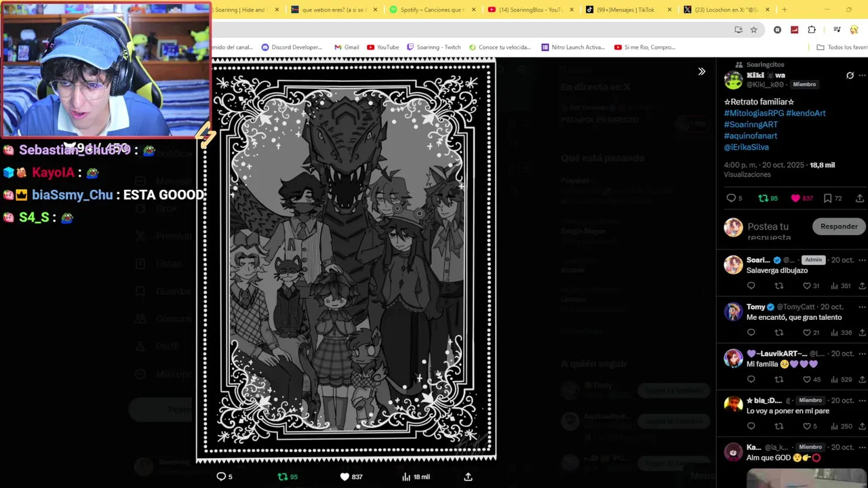The height and width of the screenshot is (488, 868).
Task: Open the Chrome profile avatar
Action: 854,30
